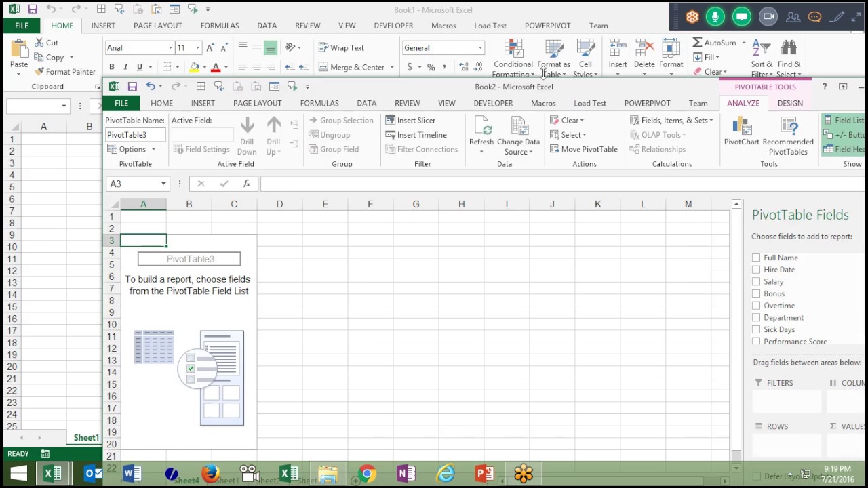Viewport: 868px width, 488px height.
Task: Switch to the DESIGN tab in Book2
Action: [x=790, y=103]
